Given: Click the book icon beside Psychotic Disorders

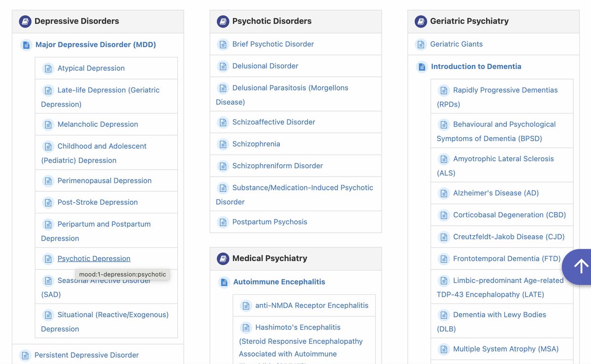Looking at the screenshot, I should (223, 21).
